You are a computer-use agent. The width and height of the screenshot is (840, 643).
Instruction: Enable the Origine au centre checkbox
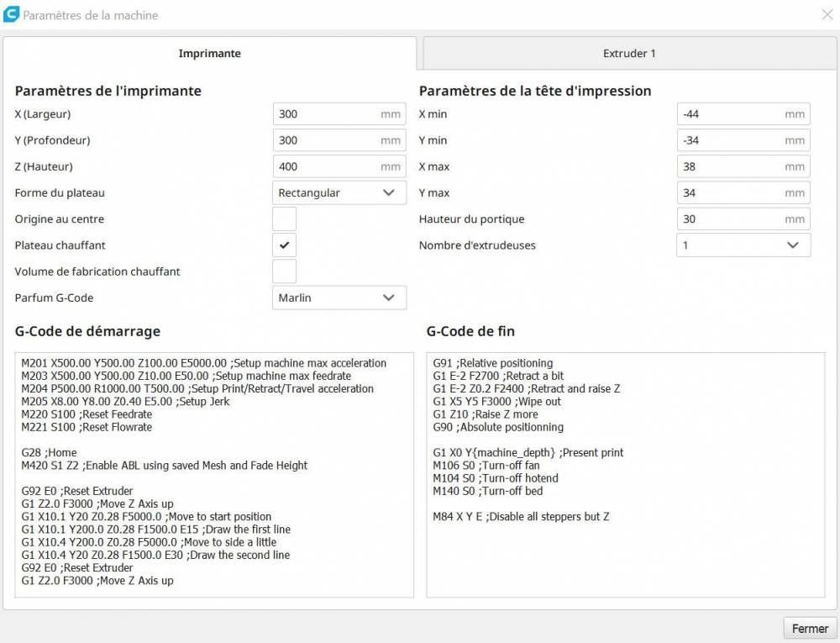click(284, 219)
